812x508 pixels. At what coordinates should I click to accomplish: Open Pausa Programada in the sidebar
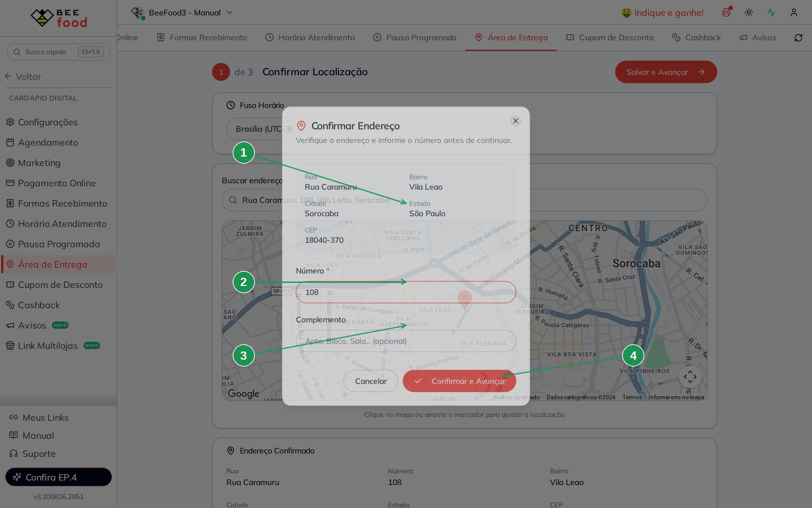58,244
